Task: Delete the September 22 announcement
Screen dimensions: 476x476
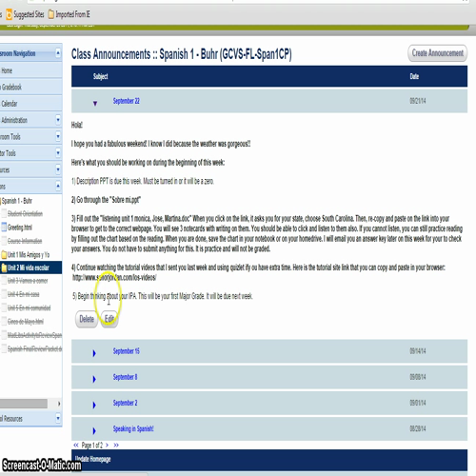Action: [87, 319]
